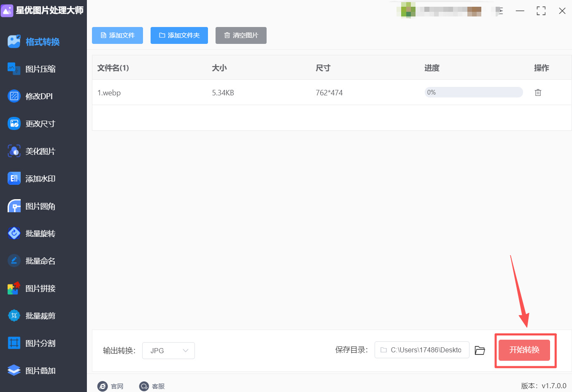Open the save directory folder browser icon
Screen dimensions: 572x392
480,350
